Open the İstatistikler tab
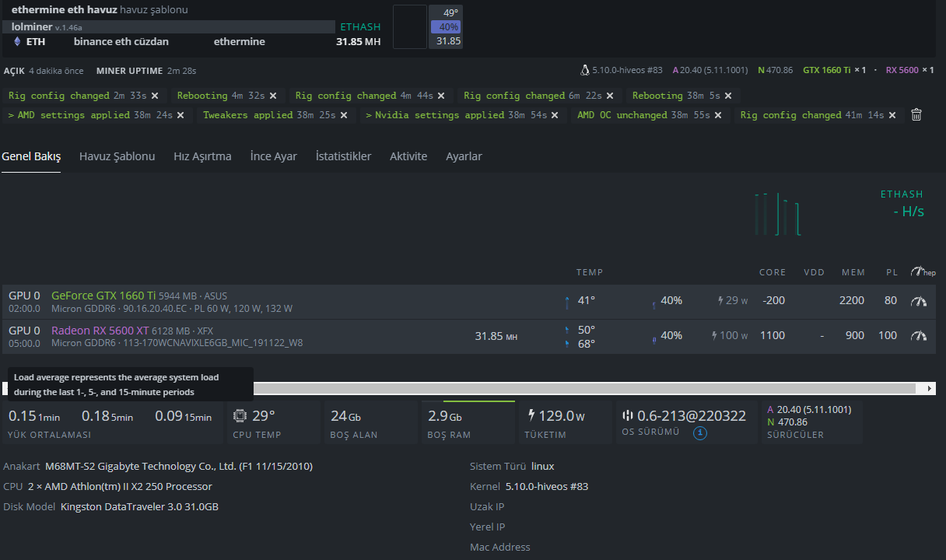This screenshot has width=946, height=560. point(343,156)
